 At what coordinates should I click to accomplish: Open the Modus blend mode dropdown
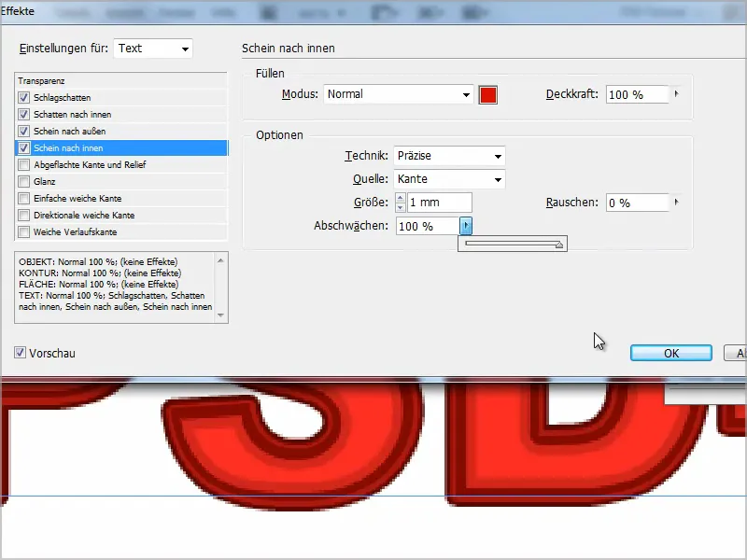[399, 94]
